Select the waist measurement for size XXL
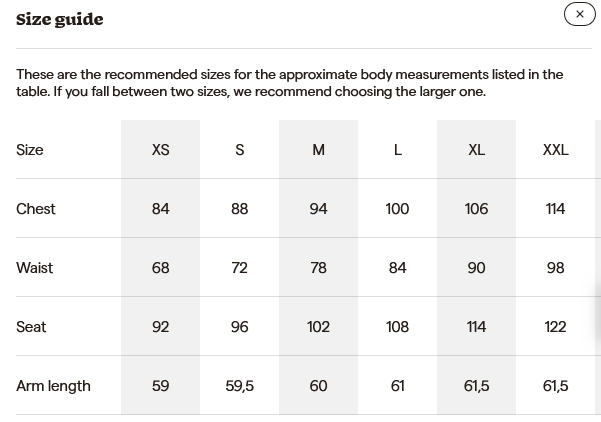The height and width of the screenshot is (422, 601). coord(555,268)
